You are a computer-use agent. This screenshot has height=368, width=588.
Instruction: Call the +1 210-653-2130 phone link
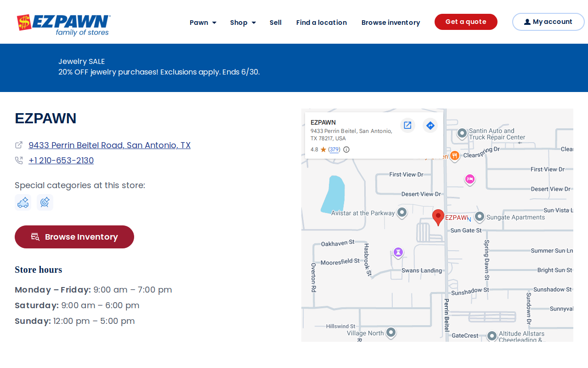point(61,161)
